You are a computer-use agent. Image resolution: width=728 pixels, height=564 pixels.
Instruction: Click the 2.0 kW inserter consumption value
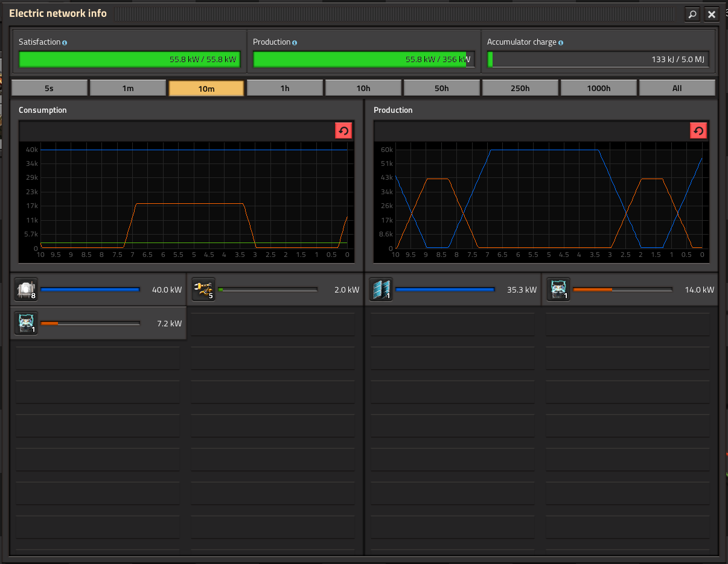346,290
